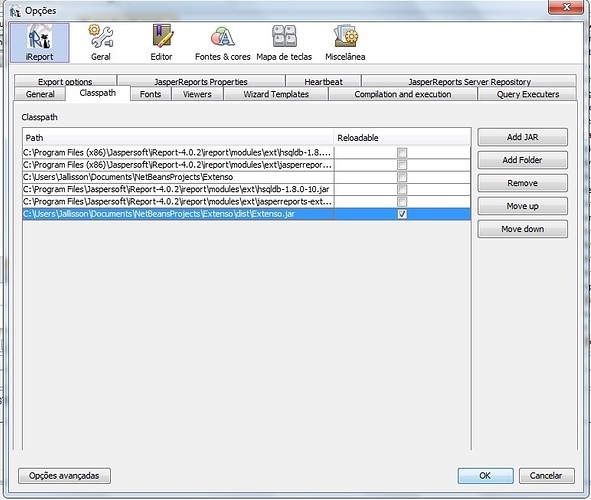Open Opções avançadas
This screenshot has height=500, width=591.
tap(64, 476)
